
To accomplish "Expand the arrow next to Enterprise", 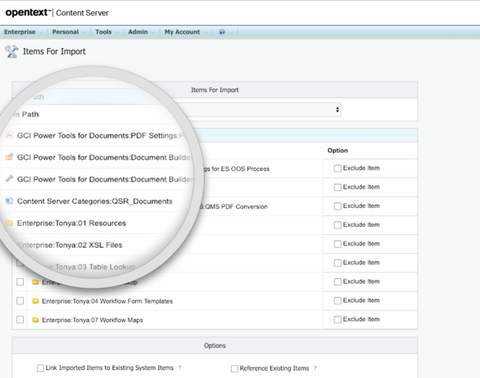I will coord(41,32).
